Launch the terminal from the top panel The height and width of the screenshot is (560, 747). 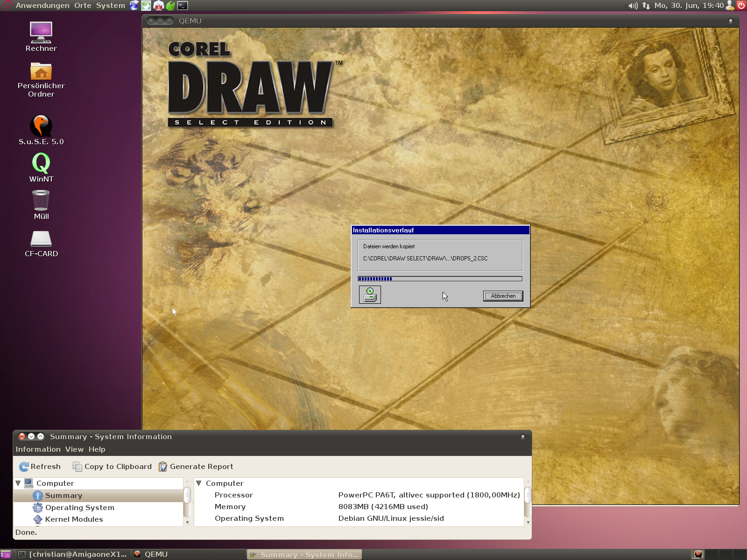tap(183, 6)
